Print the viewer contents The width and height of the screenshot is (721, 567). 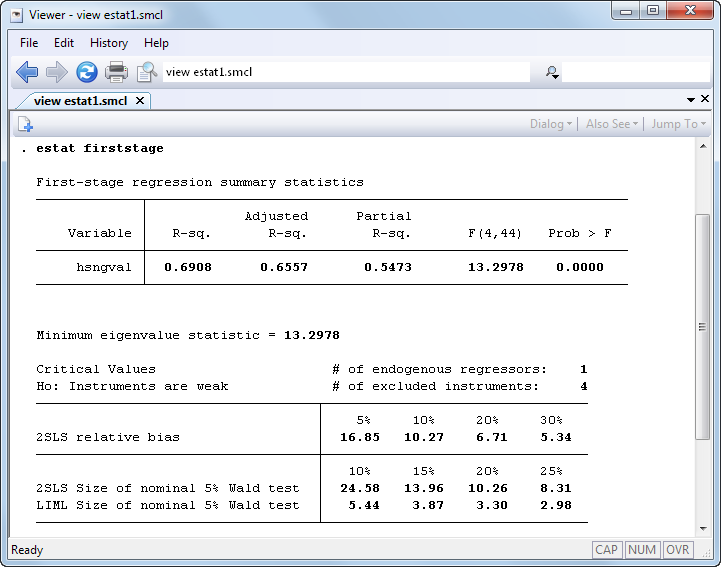pos(116,72)
